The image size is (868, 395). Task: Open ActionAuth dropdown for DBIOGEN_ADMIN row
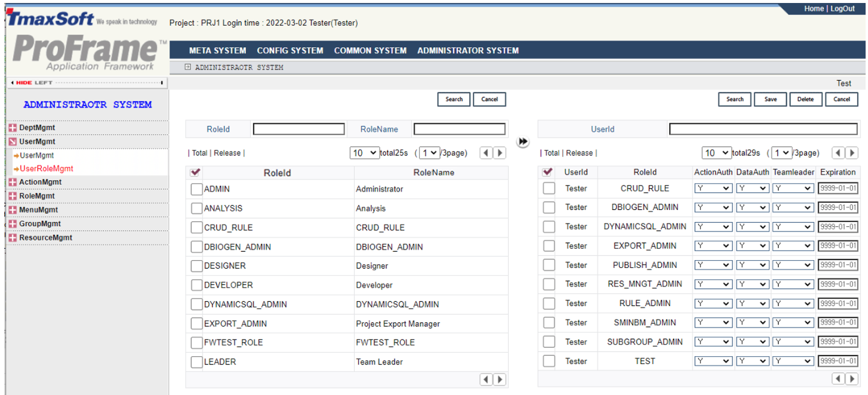713,208
